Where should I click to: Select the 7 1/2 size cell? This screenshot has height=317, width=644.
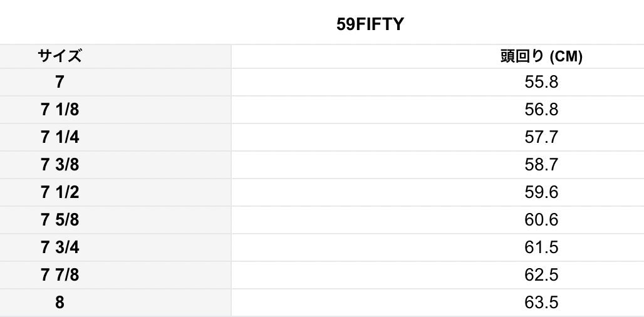coord(60,192)
